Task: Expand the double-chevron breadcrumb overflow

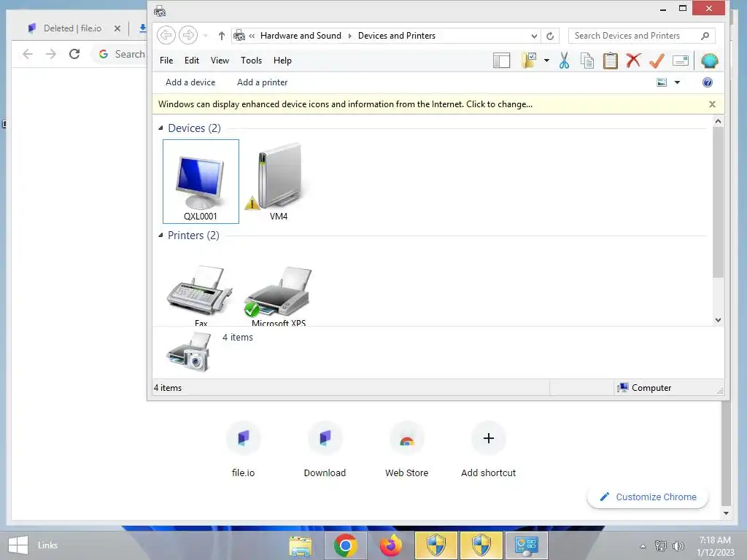Action: 252,36
